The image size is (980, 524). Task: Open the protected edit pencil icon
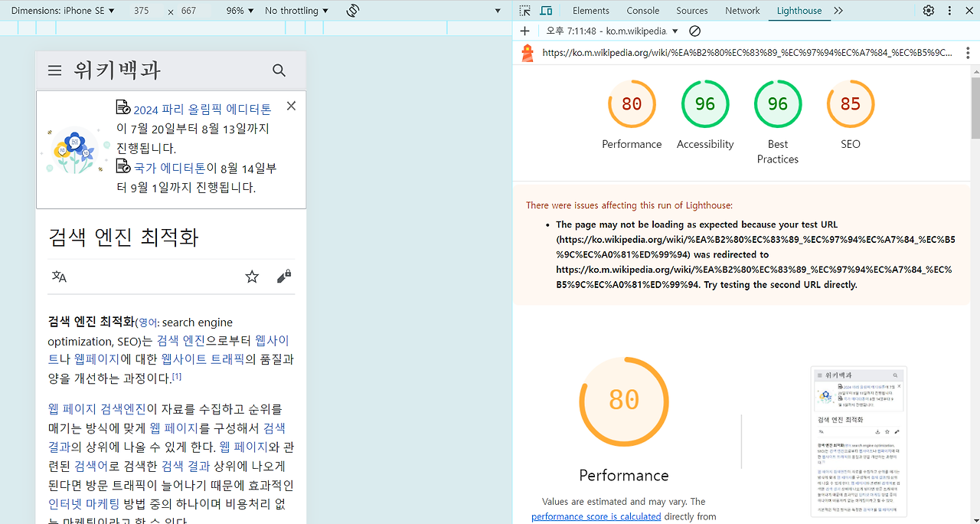[283, 277]
